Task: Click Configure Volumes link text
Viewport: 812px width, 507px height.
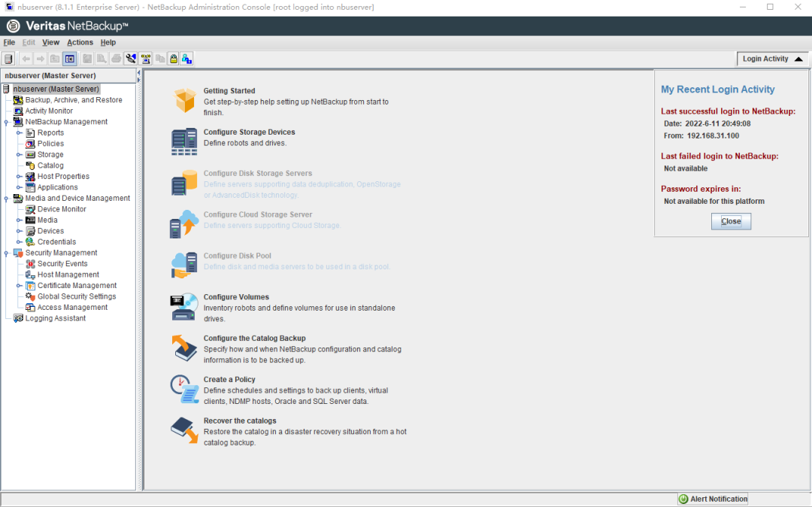Action: (236, 297)
